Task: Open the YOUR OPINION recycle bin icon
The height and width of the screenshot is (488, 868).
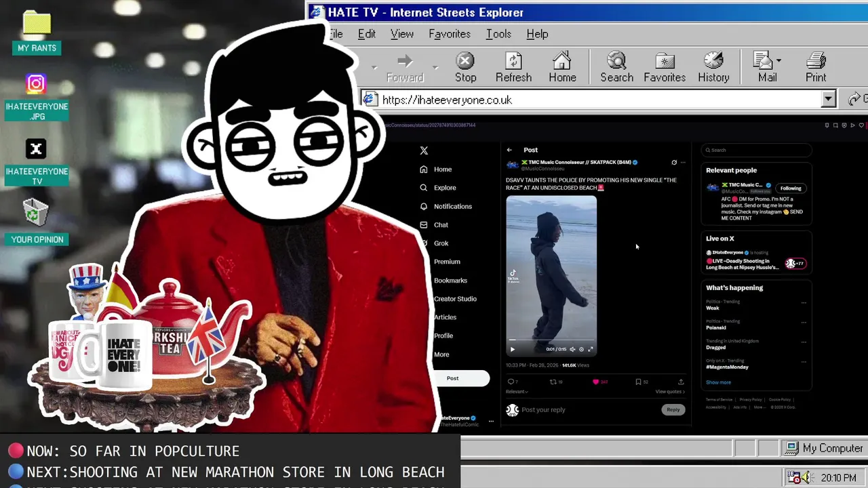Action: coord(37,222)
